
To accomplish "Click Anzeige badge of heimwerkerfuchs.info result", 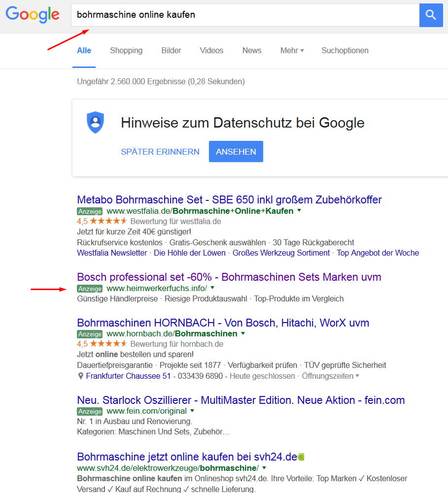I will coord(90,289).
